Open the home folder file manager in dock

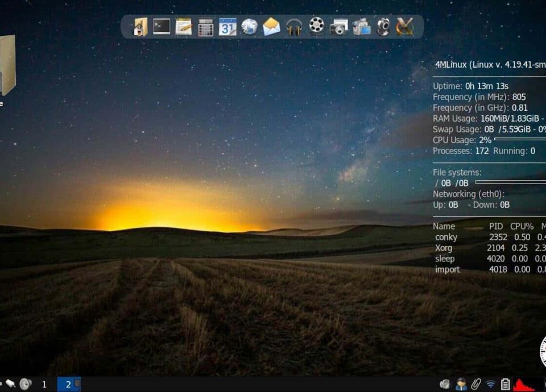[x=140, y=27]
